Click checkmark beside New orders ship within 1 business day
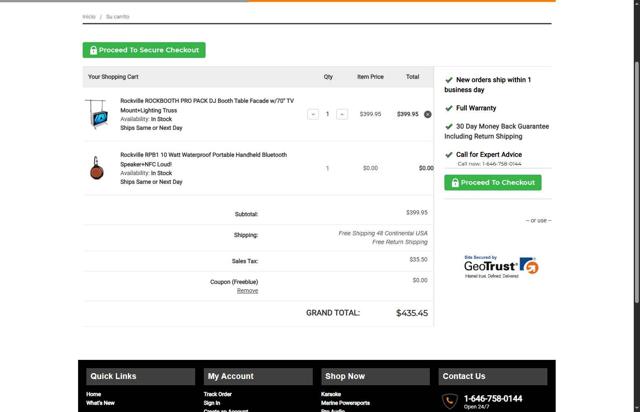The image size is (640, 412). [449, 80]
